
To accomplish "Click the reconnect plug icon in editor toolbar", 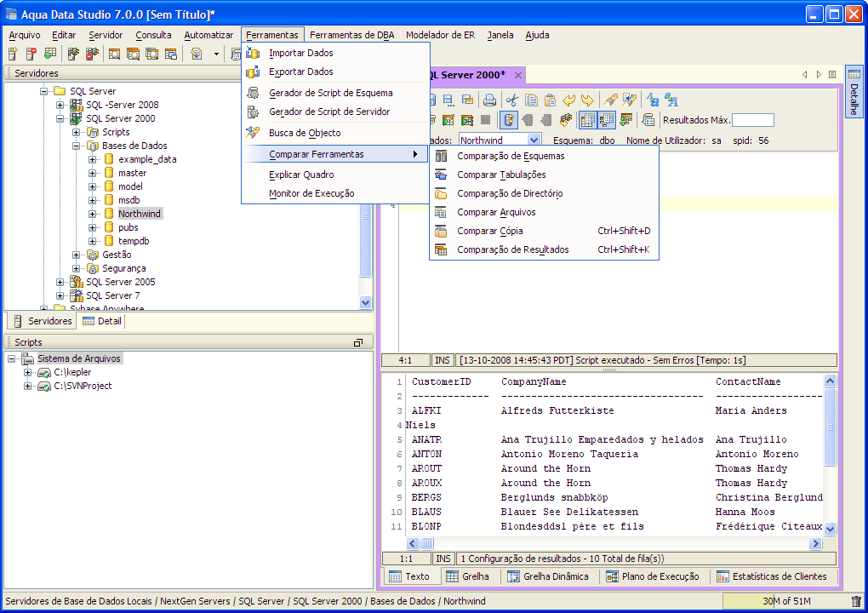I will click(x=565, y=119).
